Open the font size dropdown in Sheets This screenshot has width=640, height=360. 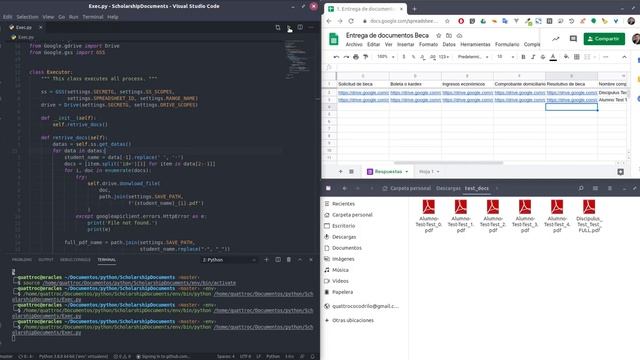(505, 57)
